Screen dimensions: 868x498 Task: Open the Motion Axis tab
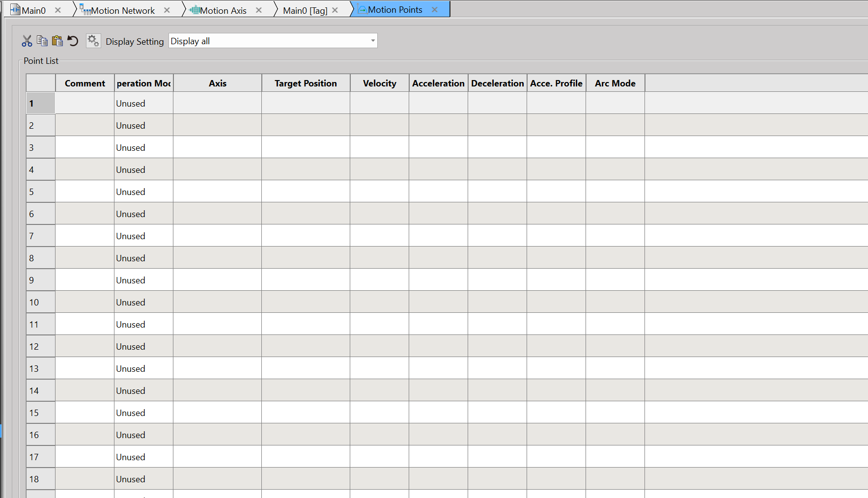(x=223, y=10)
